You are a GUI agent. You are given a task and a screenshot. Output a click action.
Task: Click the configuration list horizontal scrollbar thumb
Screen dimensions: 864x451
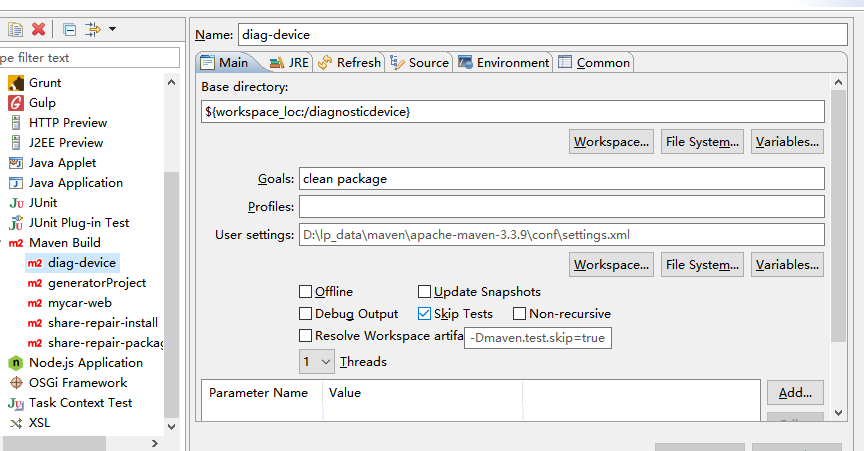(x=54, y=443)
